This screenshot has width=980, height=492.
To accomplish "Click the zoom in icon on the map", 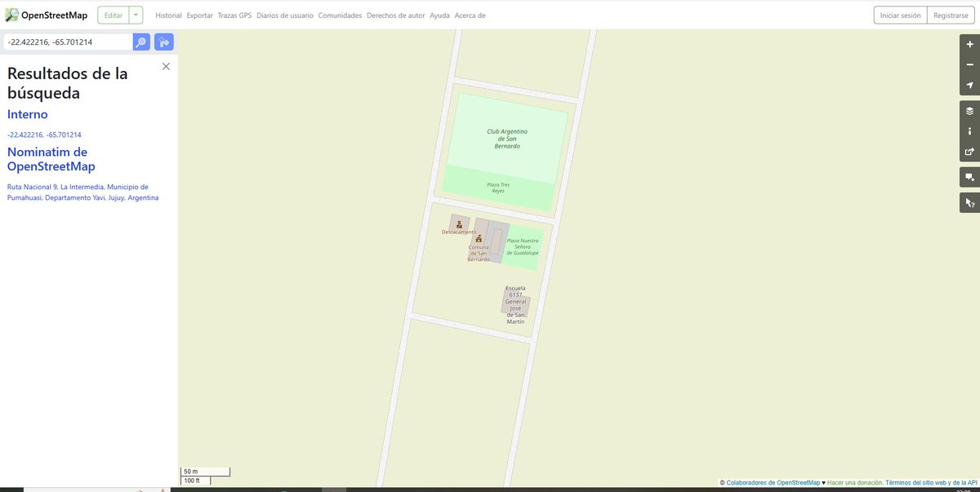I will (969, 44).
